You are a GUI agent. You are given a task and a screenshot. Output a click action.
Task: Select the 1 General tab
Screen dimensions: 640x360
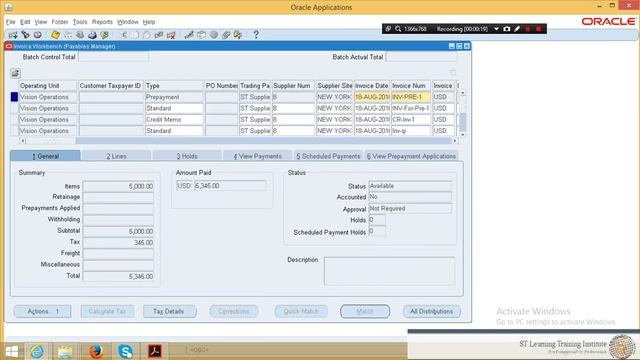(45, 156)
